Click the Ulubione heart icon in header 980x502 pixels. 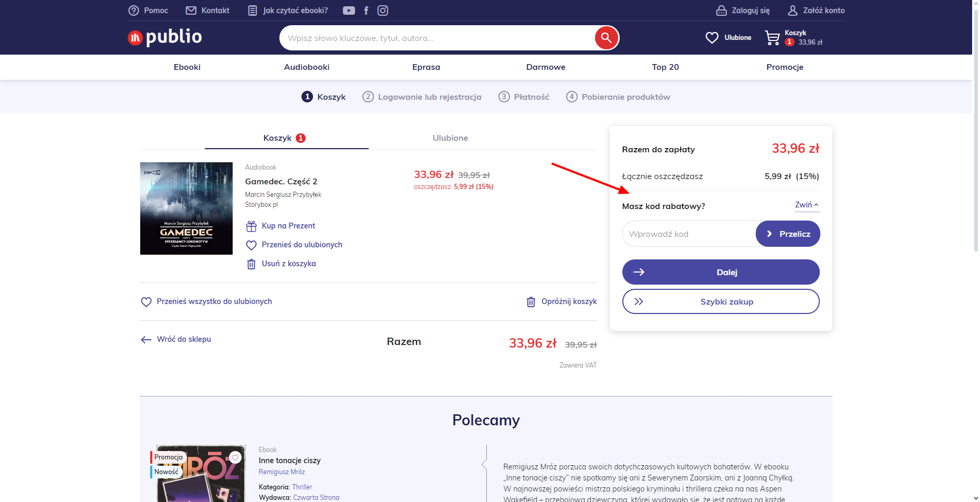[x=712, y=38]
